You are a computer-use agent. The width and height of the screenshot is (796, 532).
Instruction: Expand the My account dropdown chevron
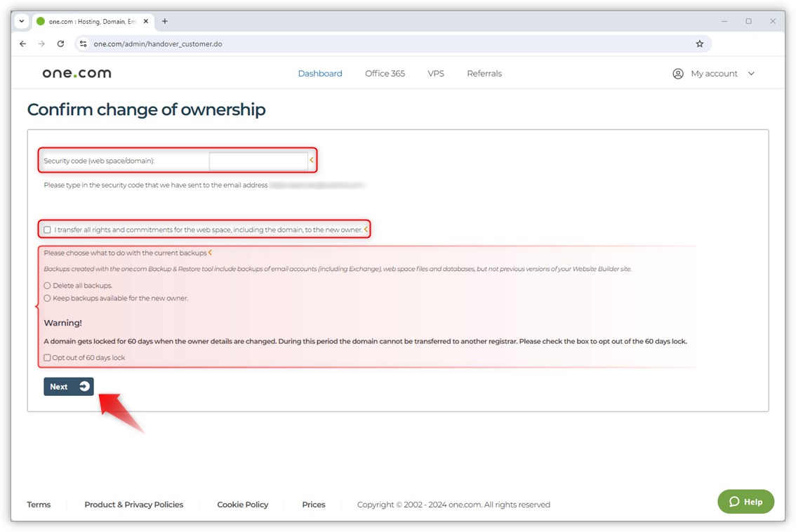tap(751, 74)
